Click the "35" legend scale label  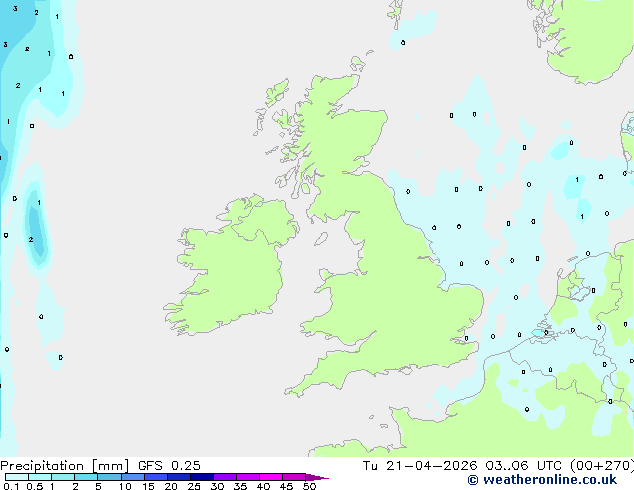click(240, 486)
